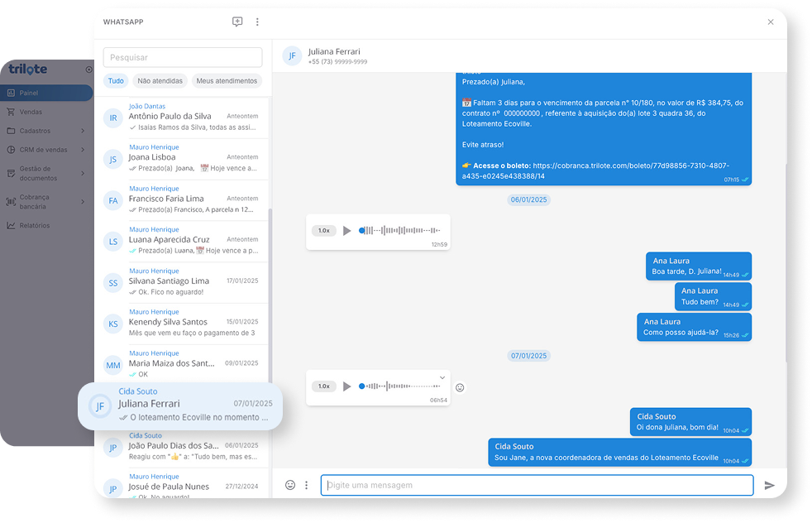Image resolution: width=812 pixels, height=523 pixels.
Task: Open the 06h54 audio message options chevron
Action: 442,377
